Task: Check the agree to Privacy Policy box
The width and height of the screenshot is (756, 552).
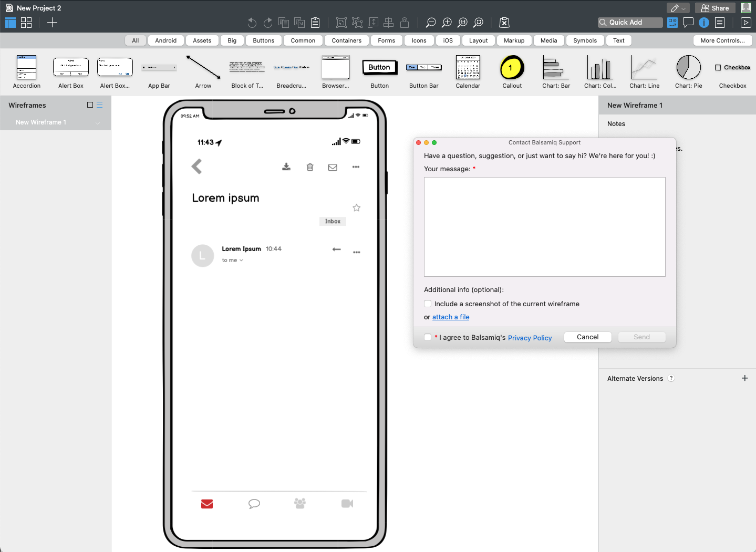Action: coord(428,337)
